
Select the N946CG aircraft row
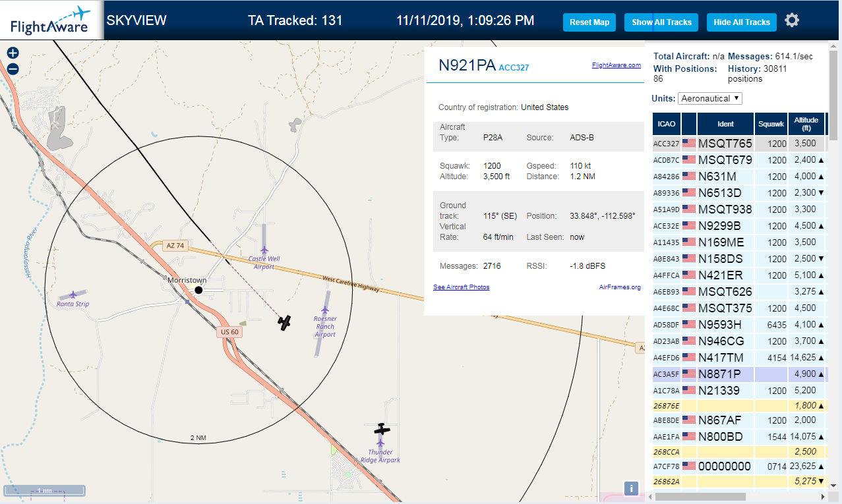738,341
